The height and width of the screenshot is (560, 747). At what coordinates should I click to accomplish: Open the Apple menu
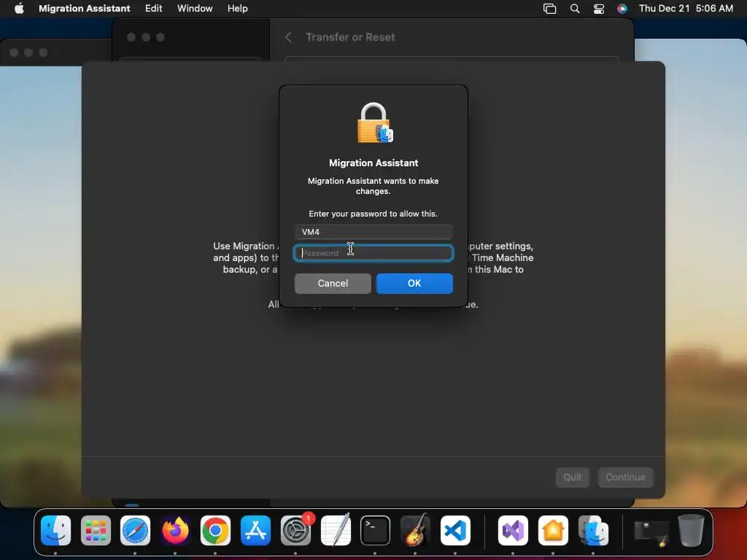coord(19,8)
